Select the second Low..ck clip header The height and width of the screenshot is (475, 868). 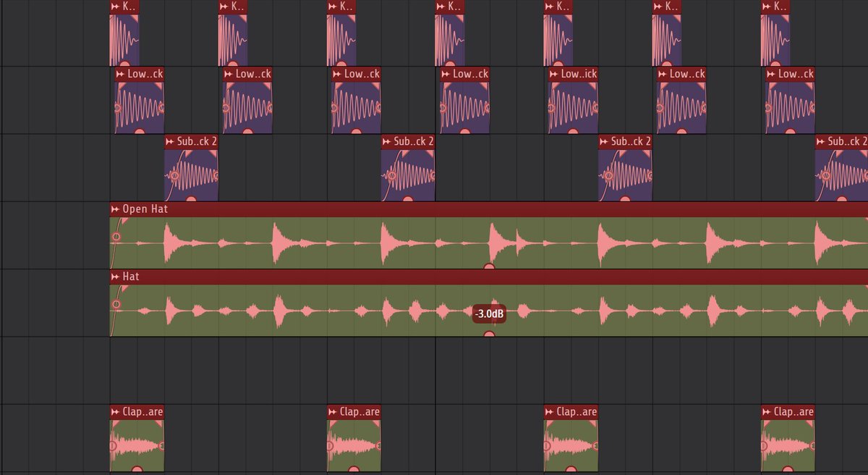coord(248,74)
